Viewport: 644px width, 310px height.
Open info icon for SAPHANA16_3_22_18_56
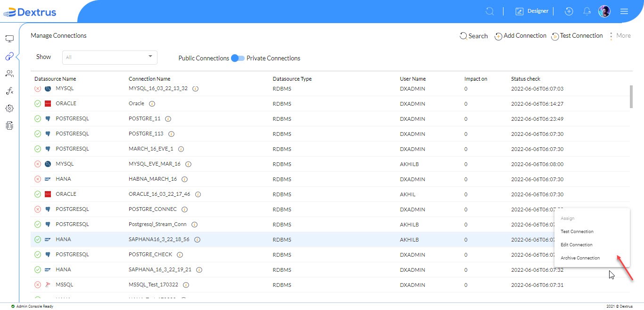pyautogui.click(x=197, y=240)
